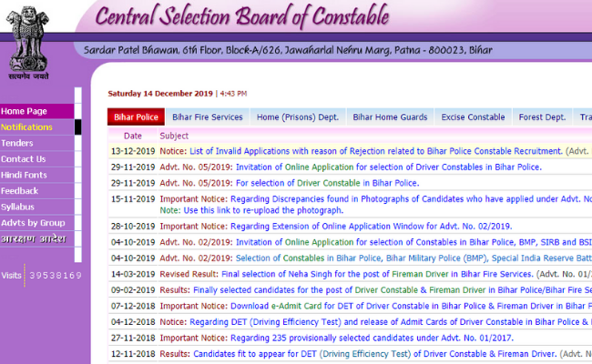The height and width of the screenshot is (364, 592).
Task: Switch to the Excise Constable tab
Action: 473,117
